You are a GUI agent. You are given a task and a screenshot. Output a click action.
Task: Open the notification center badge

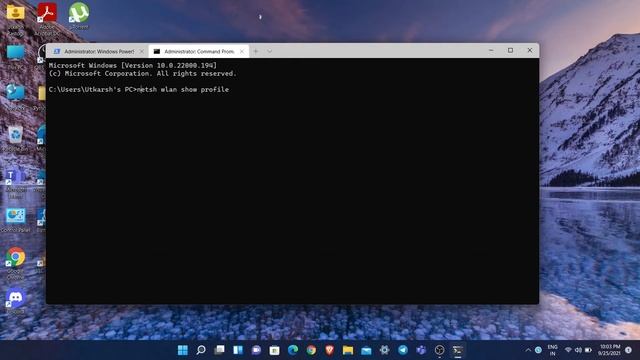(629, 350)
